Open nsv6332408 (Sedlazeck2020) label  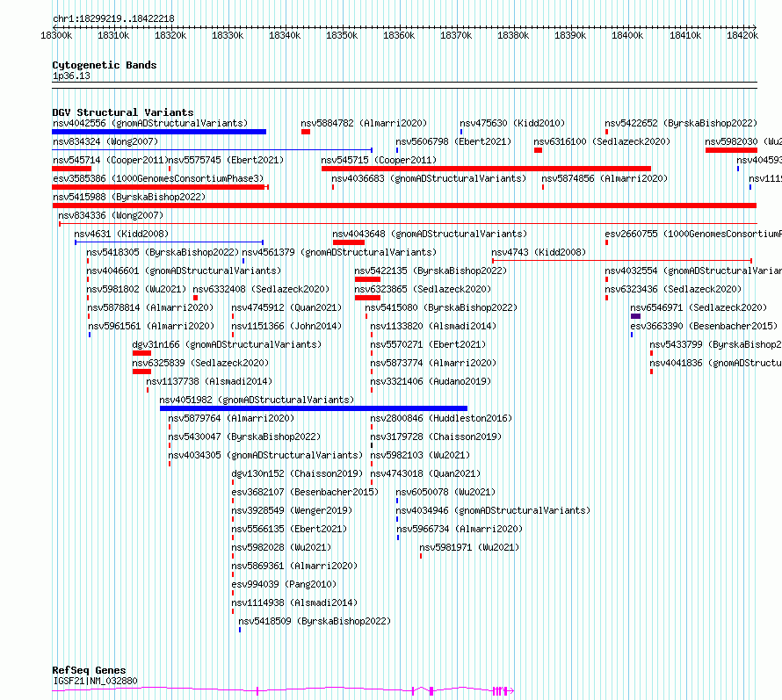pos(261,289)
